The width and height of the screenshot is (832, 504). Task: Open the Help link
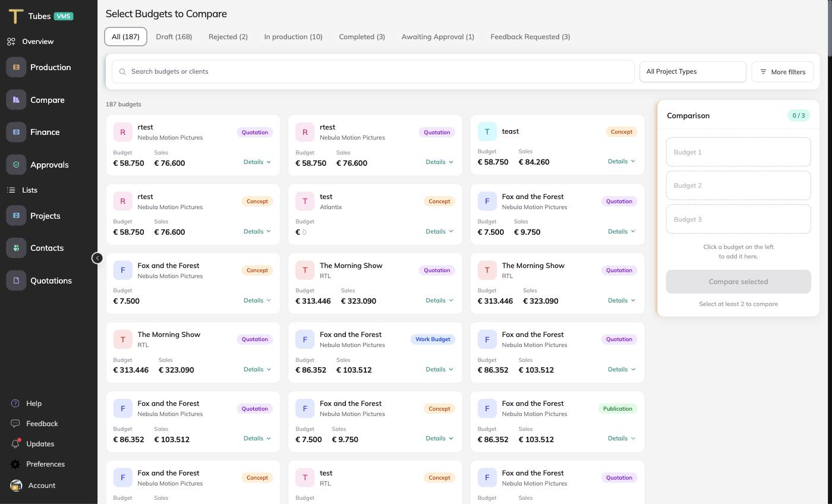pyautogui.click(x=34, y=404)
